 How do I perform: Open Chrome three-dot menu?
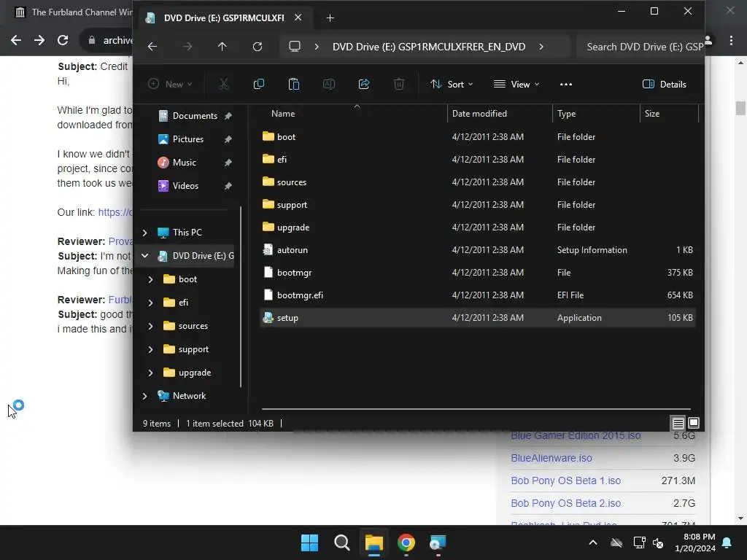pos(731,40)
